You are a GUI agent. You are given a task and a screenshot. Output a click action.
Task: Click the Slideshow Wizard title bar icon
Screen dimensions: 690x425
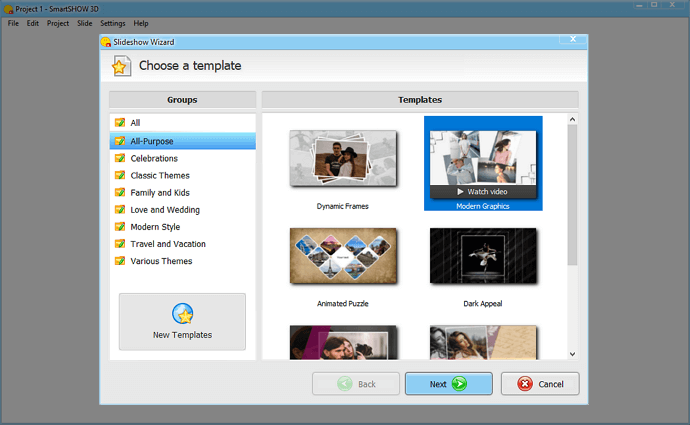click(106, 42)
